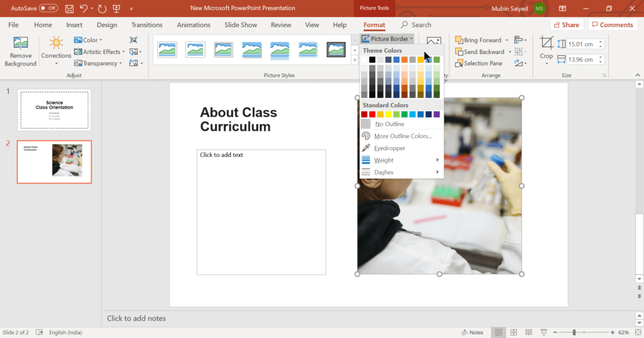Click the Eyedropper outline option
Screen dimensions: 644x338
[x=389, y=148]
